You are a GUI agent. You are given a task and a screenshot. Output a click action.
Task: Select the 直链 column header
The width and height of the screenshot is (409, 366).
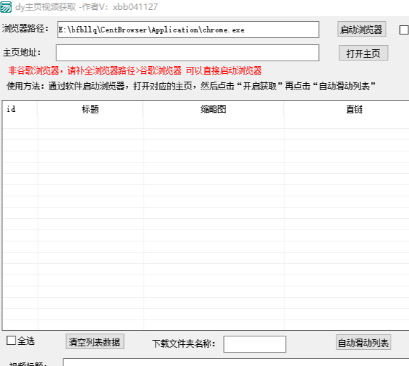pyautogui.click(x=347, y=109)
